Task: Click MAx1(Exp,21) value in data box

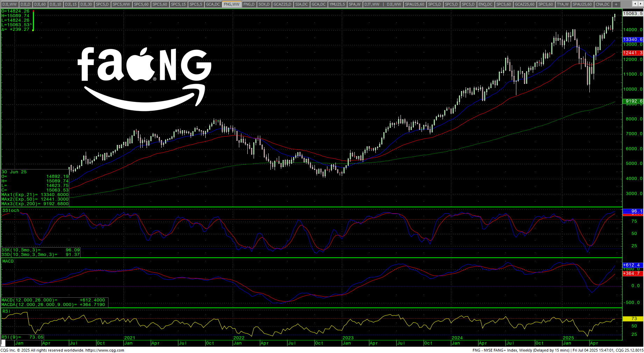Action: 55,195
